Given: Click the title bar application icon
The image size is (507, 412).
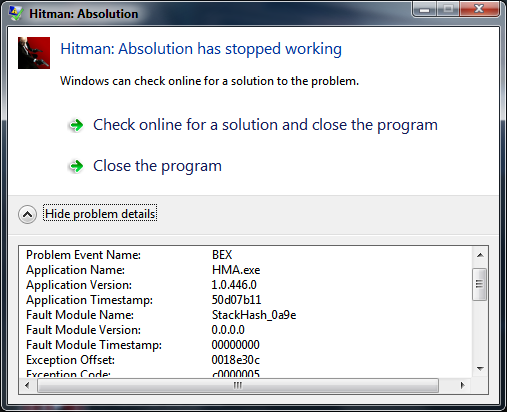Looking at the screenshot, I should click(x=16, y=13).
